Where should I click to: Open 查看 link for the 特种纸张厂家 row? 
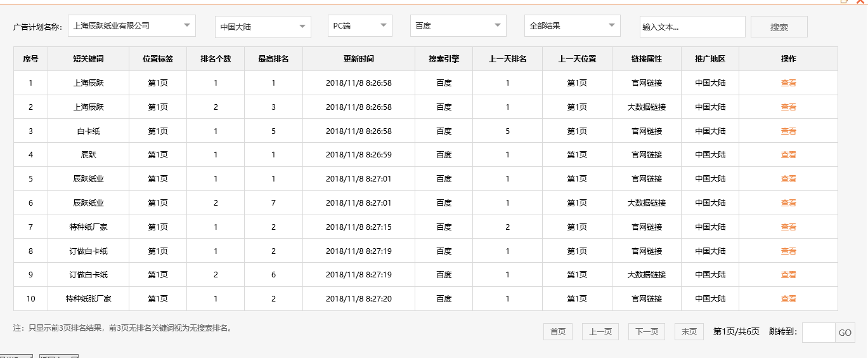(788, 298)
